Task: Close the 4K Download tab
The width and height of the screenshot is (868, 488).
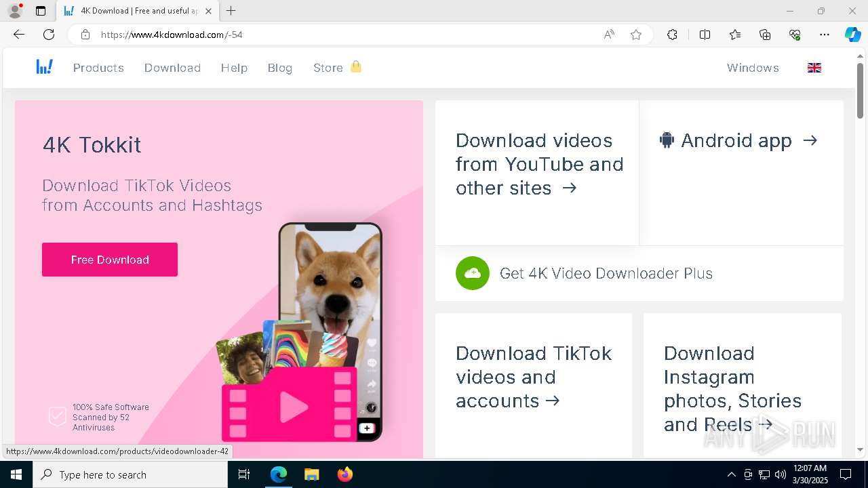Action: tap(208, 11)
